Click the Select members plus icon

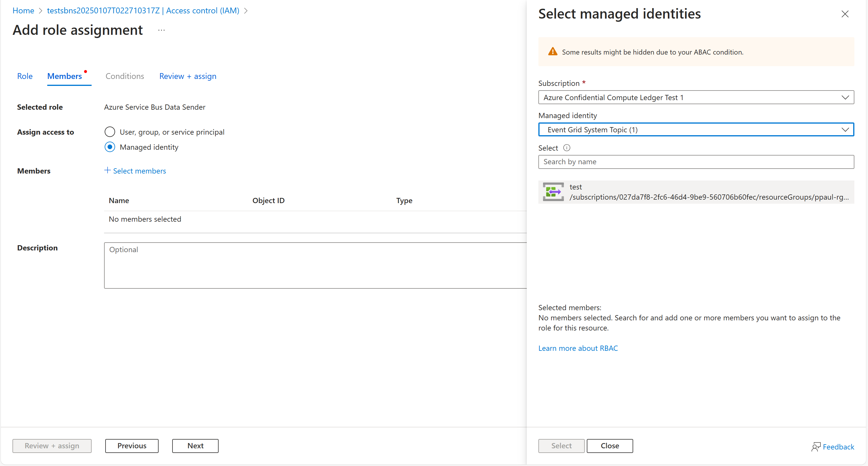coord(107,170)
